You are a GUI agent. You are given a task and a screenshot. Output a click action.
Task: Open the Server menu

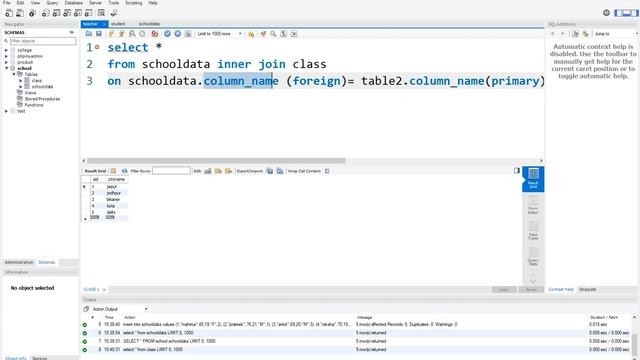click(96, 3)
